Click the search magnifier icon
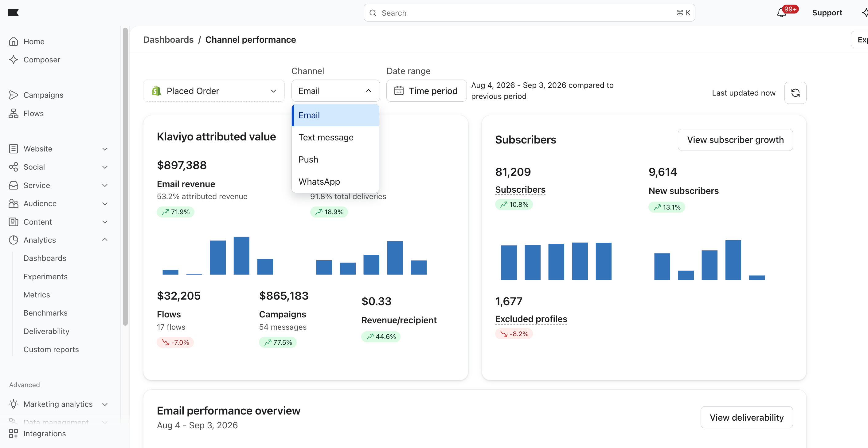Viewport: 868px width, 448px height. 373,13
